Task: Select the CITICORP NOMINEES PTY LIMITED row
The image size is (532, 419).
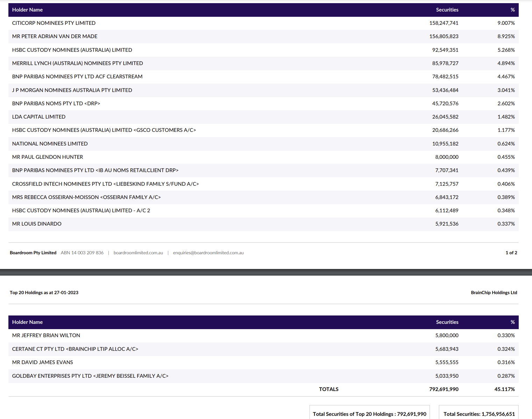Action: pos(54,23)
